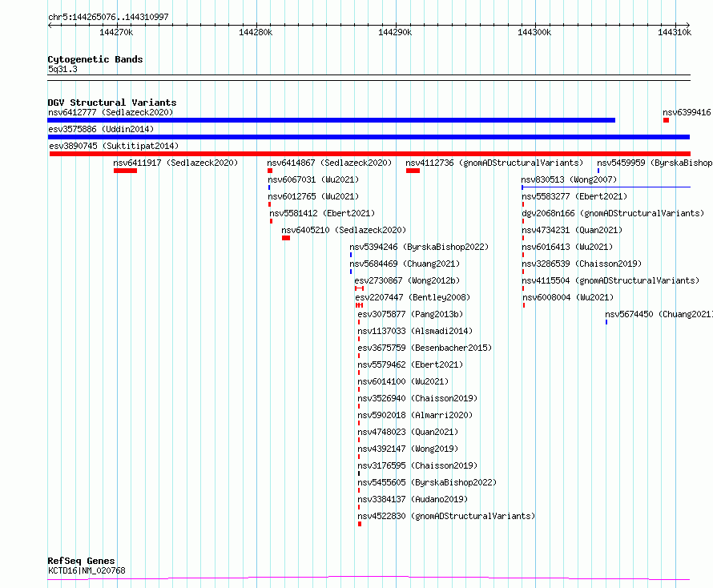Open nsv6012765 (Wu2021) variant

pos(313,196)
